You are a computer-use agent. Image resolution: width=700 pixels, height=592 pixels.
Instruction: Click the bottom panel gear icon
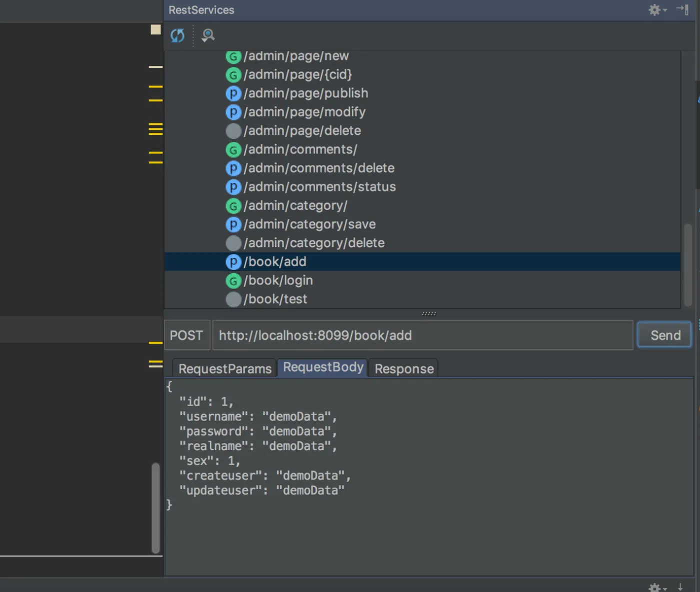click(657, 588)
